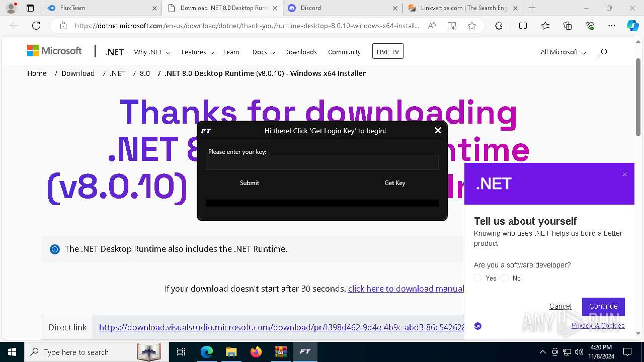Image resolution: width=644 pixels, height=362 pixels.
Task: Open Favorites list in toolbar
Action: click(x=545, y=26)
